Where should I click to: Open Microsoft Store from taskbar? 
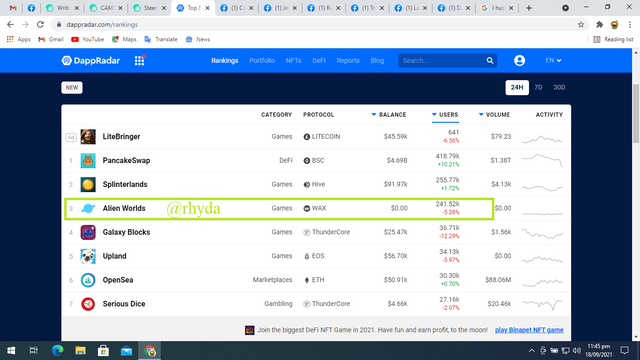(103, 351)
